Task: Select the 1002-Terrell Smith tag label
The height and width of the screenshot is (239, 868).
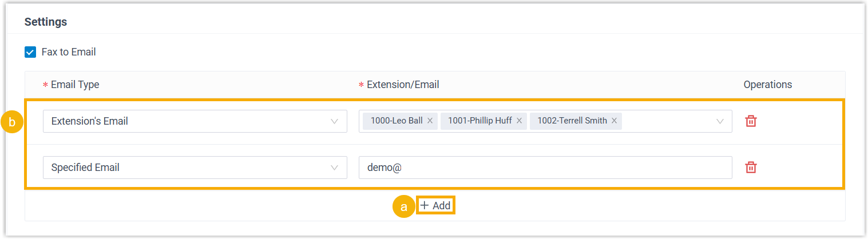Action: pos(570,121)
